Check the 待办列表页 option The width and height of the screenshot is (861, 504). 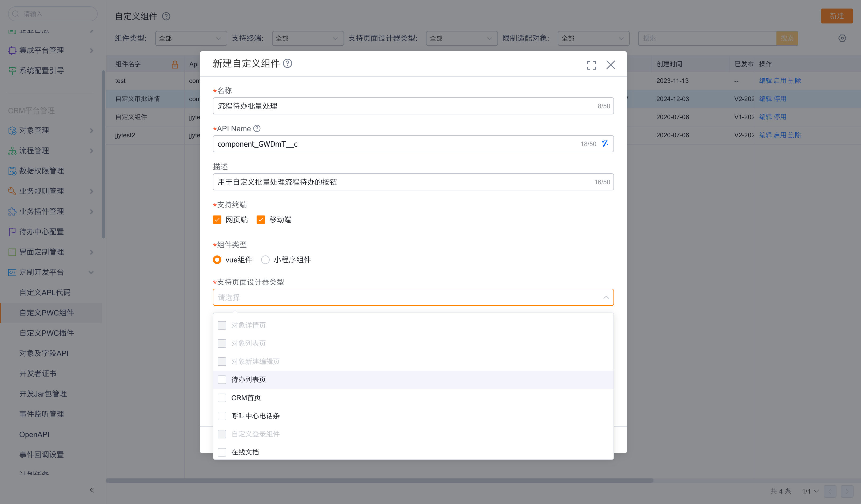click(222, 380)
